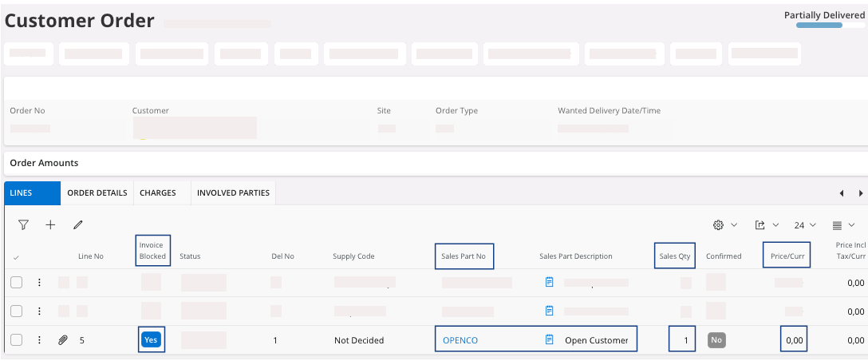
Task: Expand the Order Amounts section
Action: tap(45, 163)
